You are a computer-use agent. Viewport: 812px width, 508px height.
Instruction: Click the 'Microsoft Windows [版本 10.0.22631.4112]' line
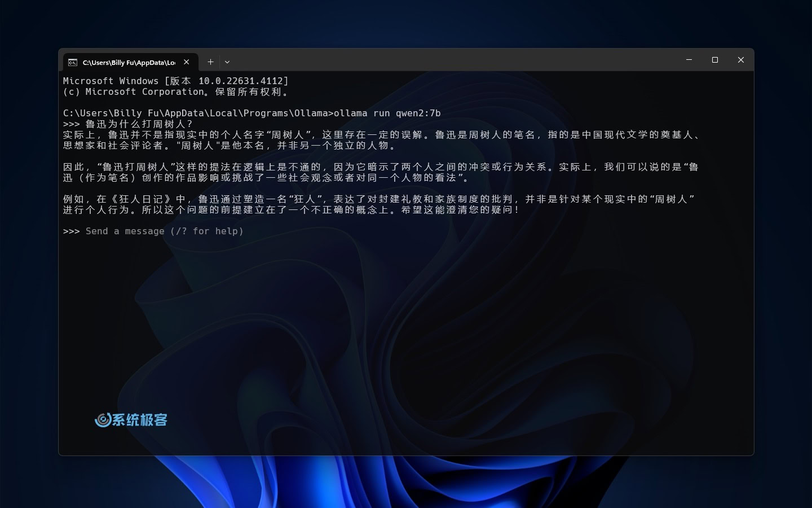tap(176, 81)
